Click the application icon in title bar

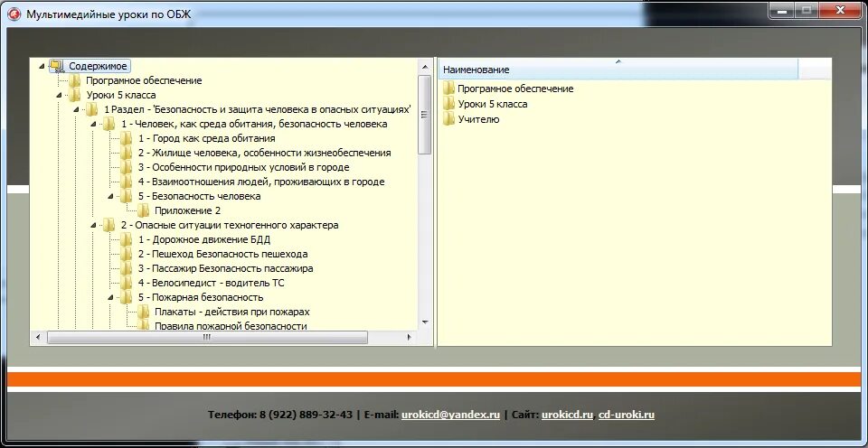pyautogui.click(x=15, y=14)
